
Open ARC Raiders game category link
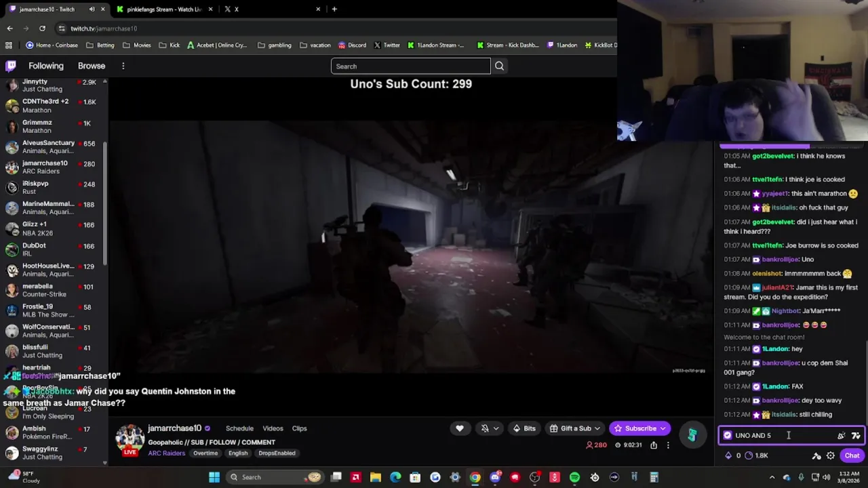coord(166,453)
